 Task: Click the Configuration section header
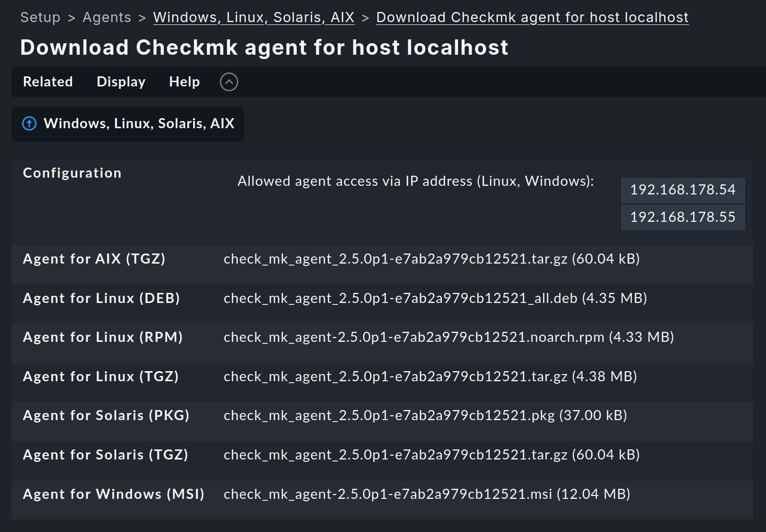click(x=72, y=173)
